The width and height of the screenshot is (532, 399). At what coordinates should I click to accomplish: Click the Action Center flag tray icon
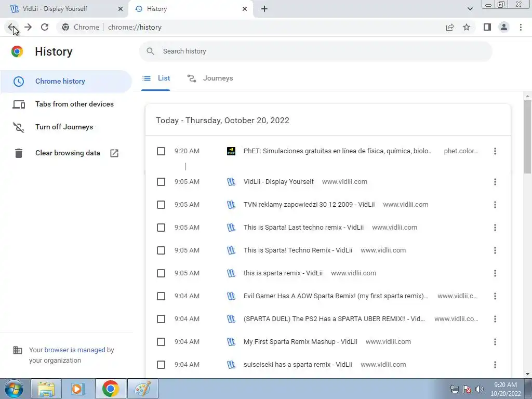[467, 389]
